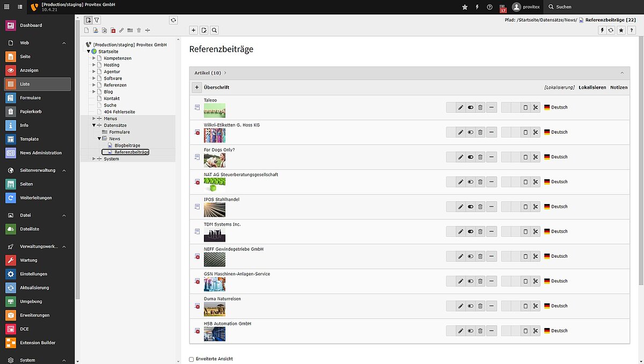644x364 pixels.
Task: Click the plus icon to create a new record
Action: coord(194,30)
